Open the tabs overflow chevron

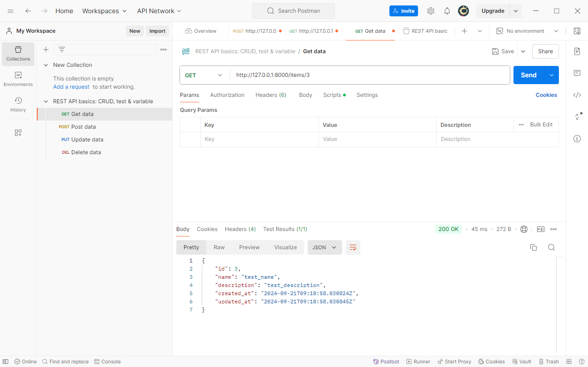click(x=480, y=31)
